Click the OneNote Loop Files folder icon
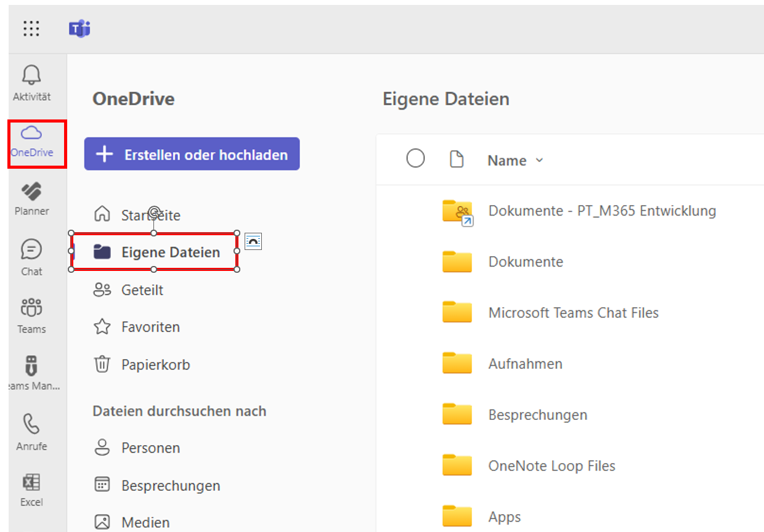The image size is (764, 532). tap(457, 465)
